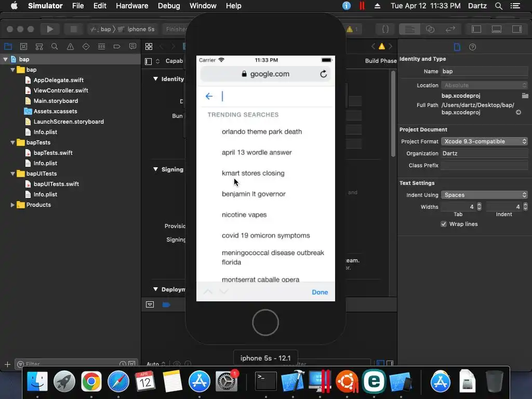This screenshot has width=532, height=399.
Task: Open the Help menu
Action: point(233,6)
